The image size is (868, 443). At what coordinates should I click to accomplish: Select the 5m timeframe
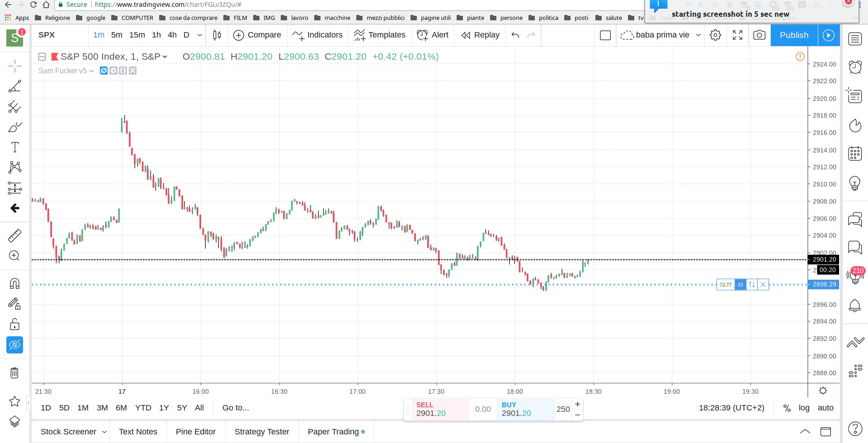[117, 35]
